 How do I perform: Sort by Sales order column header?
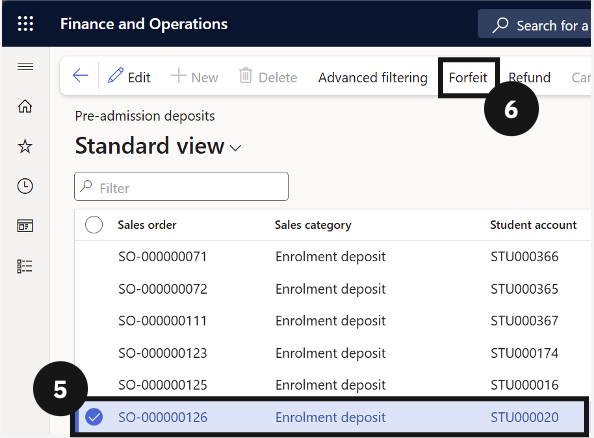[147, 225]
